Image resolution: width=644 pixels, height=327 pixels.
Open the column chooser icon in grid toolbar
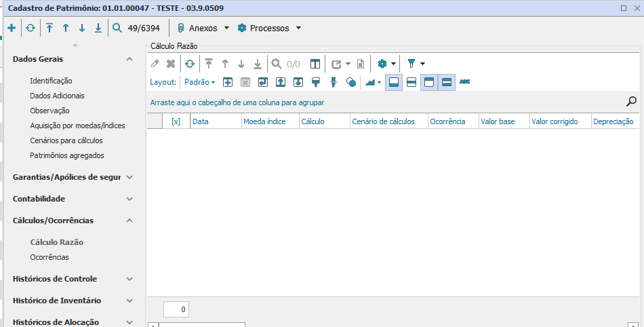(x=315, y=64)
